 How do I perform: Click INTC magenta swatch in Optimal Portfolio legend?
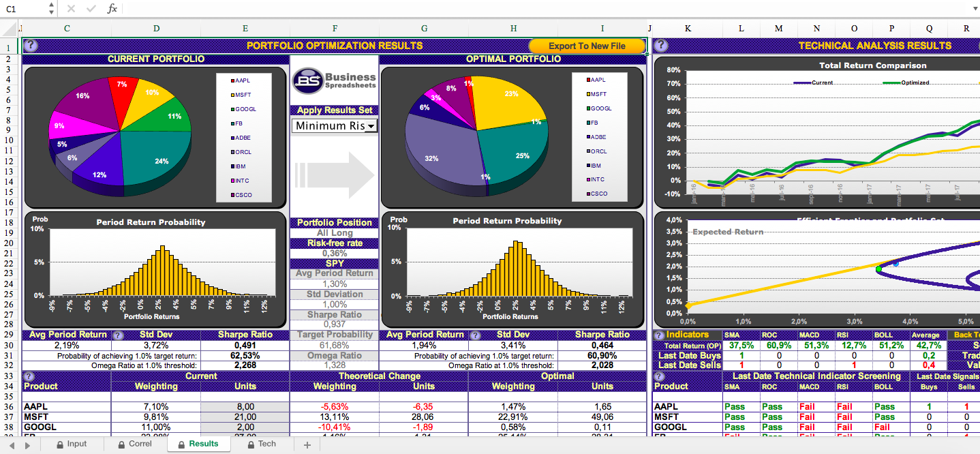[588, 179]
